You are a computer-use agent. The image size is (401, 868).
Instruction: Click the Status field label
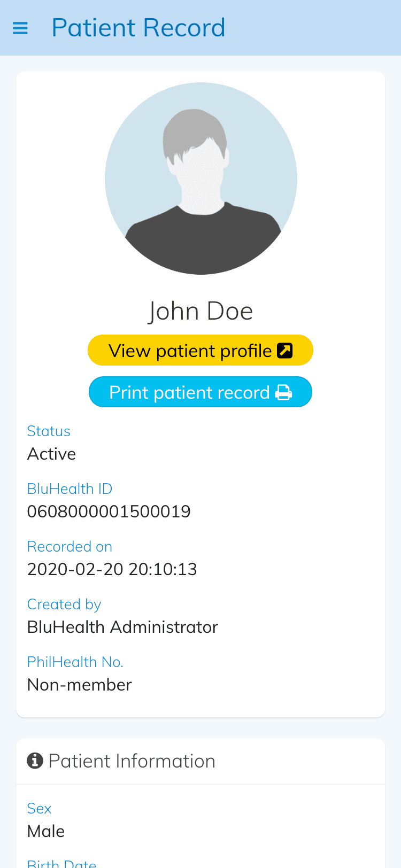point(49,431)
